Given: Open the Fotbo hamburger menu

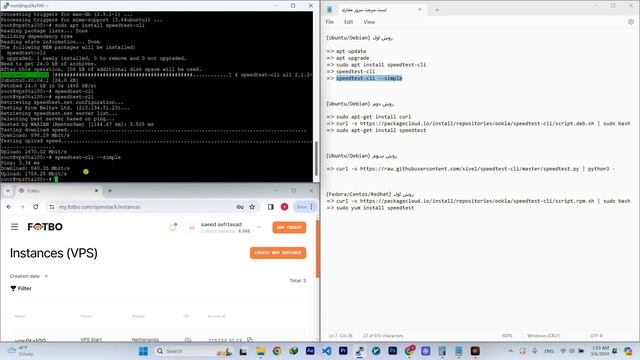Looking at the screenshot, I should click(14, 227).
